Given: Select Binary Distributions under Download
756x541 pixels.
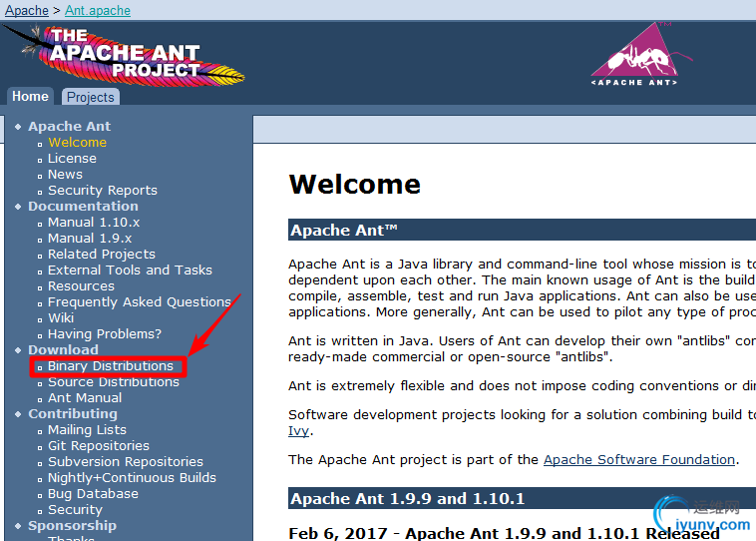Looking at the screenshot, I should tap(111, 365).
